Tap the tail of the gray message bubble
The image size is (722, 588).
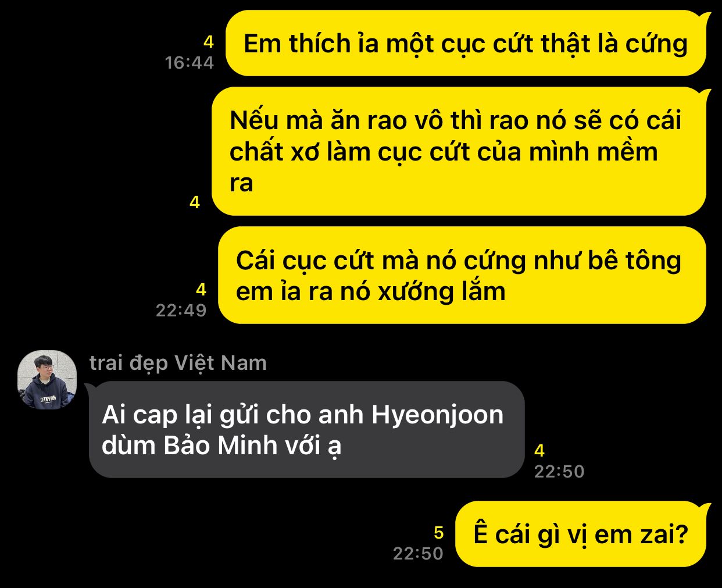point(90,388)
